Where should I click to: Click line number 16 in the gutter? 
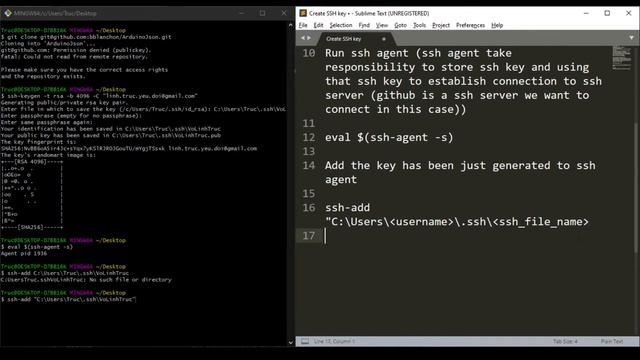coord(309,208)
